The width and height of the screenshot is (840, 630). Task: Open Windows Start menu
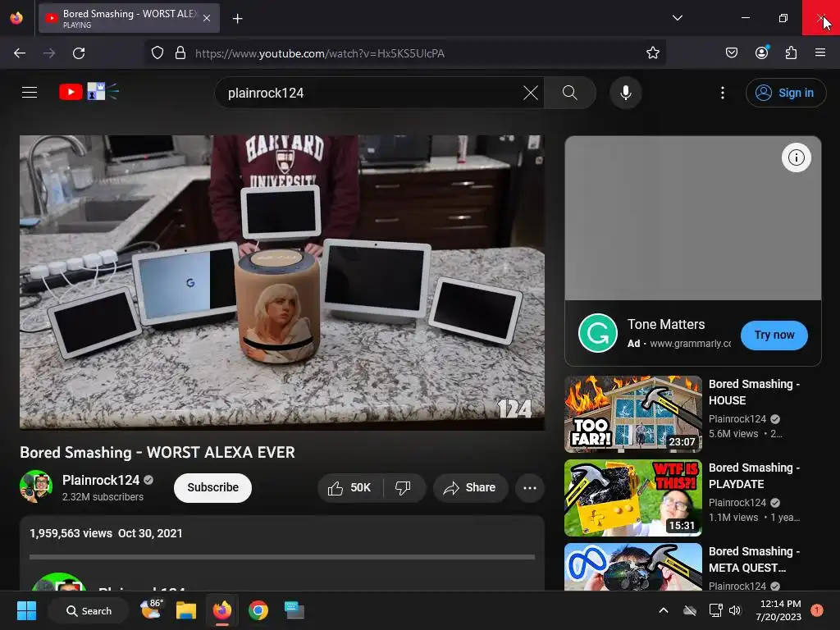[26, 610]
